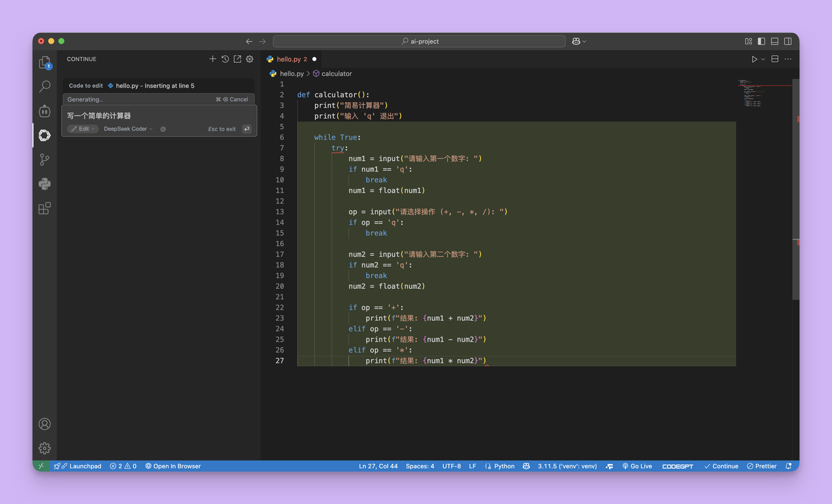Click CodeGPT in the status bar

click(x=677, y=466)
